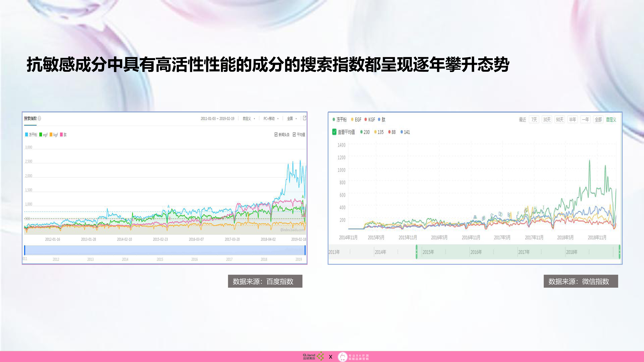Toggle red KGF legend in WeChat chart
This screenshot has height=362, width=644.
(x=369, y=120)
